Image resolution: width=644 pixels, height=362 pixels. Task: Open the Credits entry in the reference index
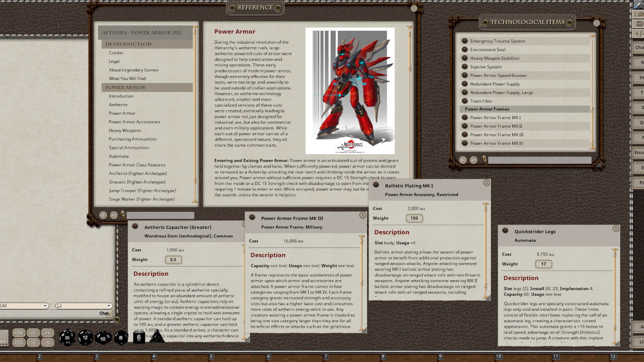click(116, 53)
